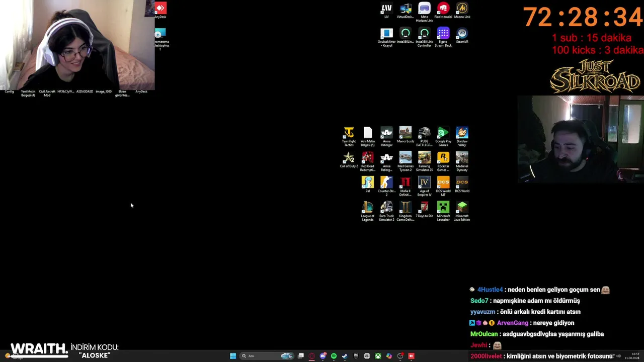The height and width of the screenshot is (362, 644).
Task: Open Spotify from the taskbar
Action: tap(334, 356)
